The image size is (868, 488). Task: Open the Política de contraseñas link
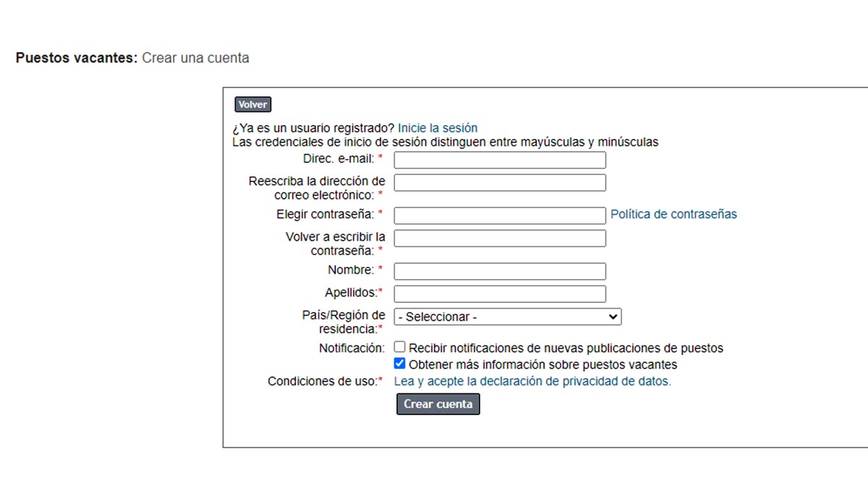[673, 214]
